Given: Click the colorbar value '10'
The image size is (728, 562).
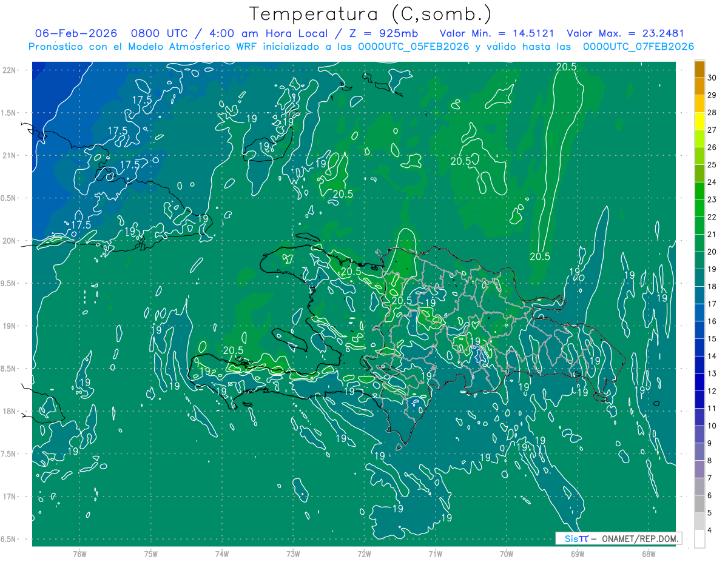Looking at the screenshot, I should [712, 426].
